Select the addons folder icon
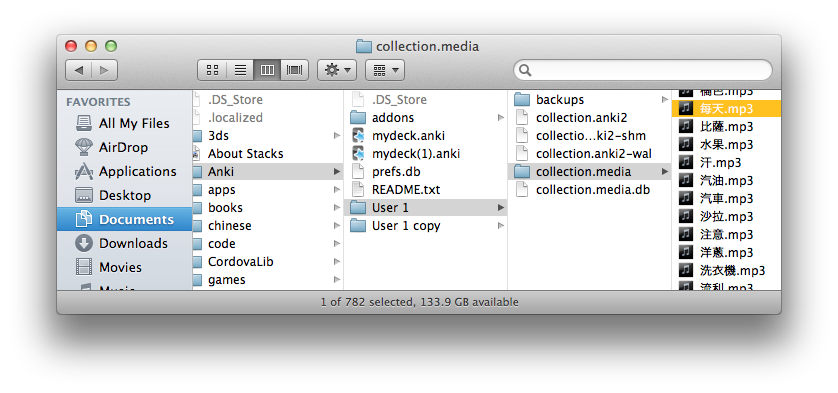Image resolution: width=838 pixels, height=393 pixels. (358, 118)
